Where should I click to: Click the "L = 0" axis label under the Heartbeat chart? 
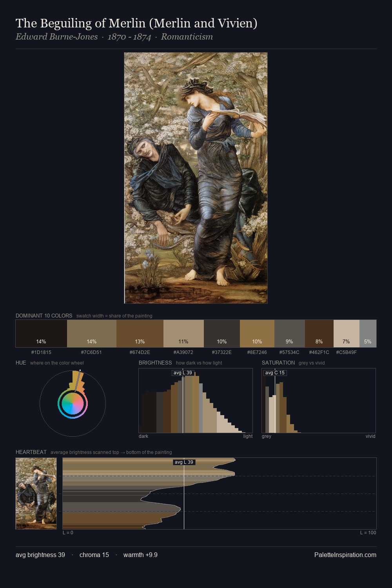[68, 533]
